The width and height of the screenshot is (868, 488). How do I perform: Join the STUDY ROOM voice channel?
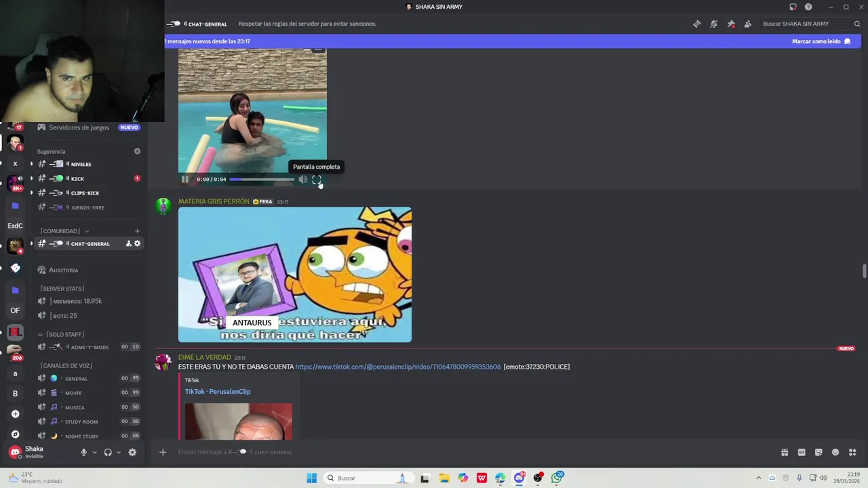(88, 422)
